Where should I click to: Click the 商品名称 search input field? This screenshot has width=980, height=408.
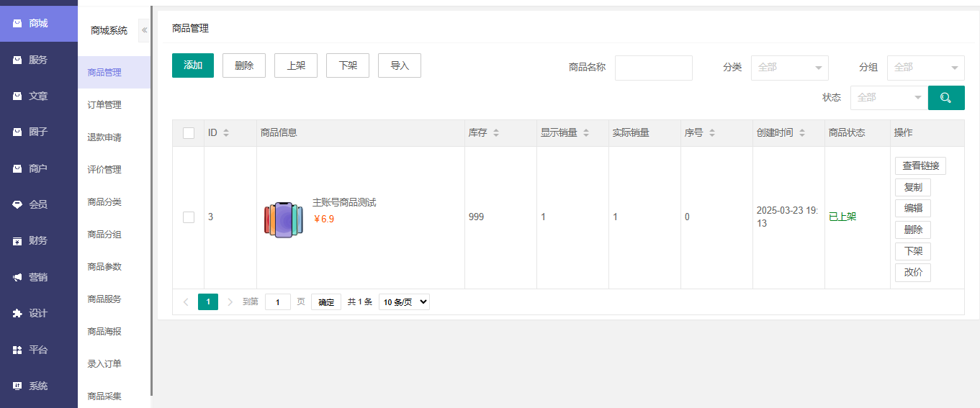tap(653, 68)
